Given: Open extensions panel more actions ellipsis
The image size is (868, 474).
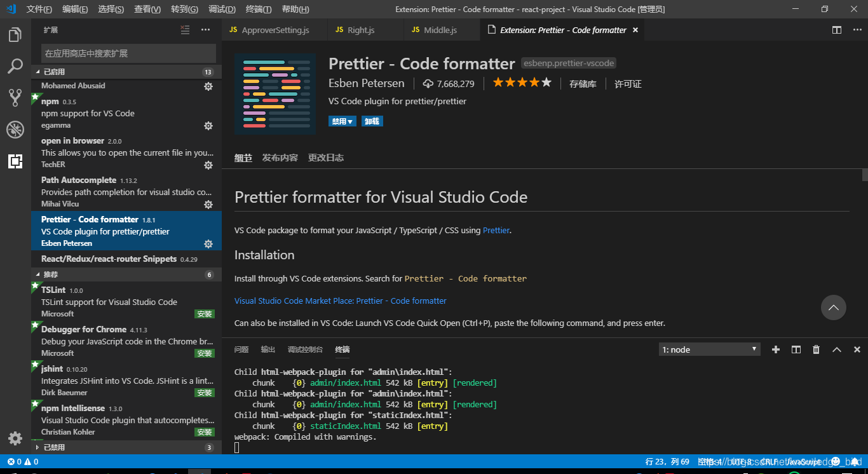Looking at the screenshot, I should tap(205, 30).
